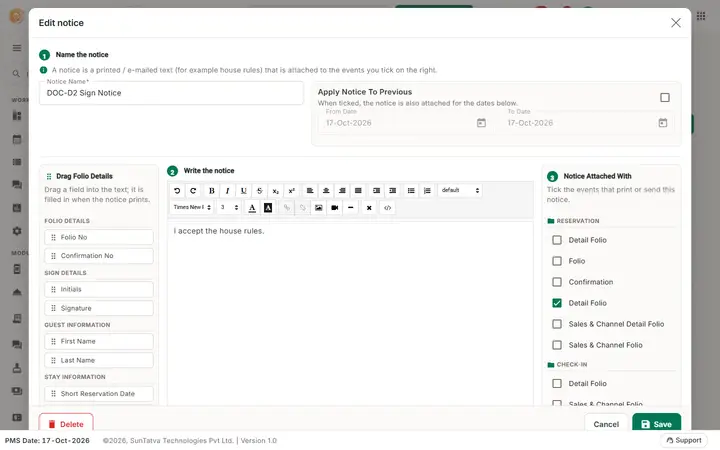Select the Signature drag field
This screenshot has height=450, width=720.
point(99,308)
